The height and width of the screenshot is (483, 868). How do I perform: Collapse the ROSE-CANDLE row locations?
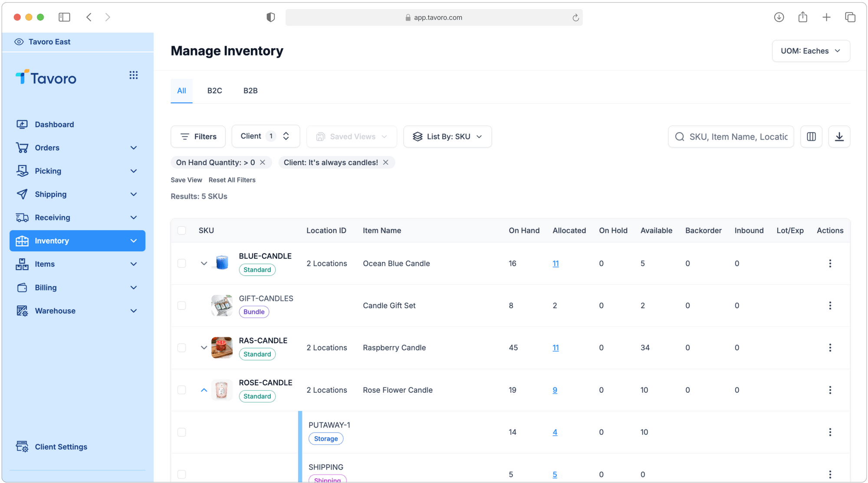(204, 390)
